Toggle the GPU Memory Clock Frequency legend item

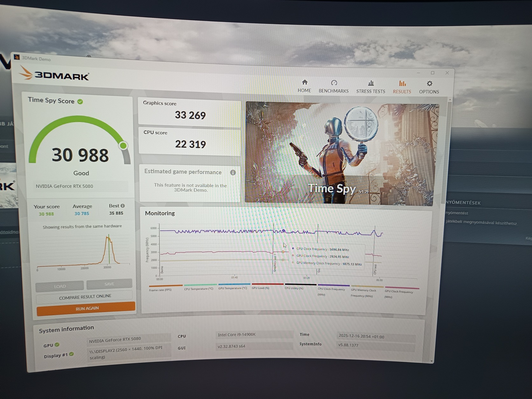(x=367, y=291)
